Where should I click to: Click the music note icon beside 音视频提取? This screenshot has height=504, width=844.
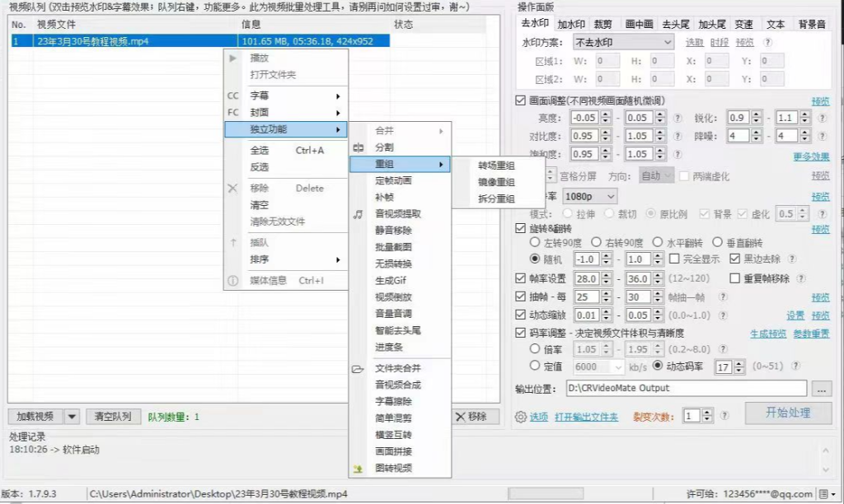[x=358, y=214]
